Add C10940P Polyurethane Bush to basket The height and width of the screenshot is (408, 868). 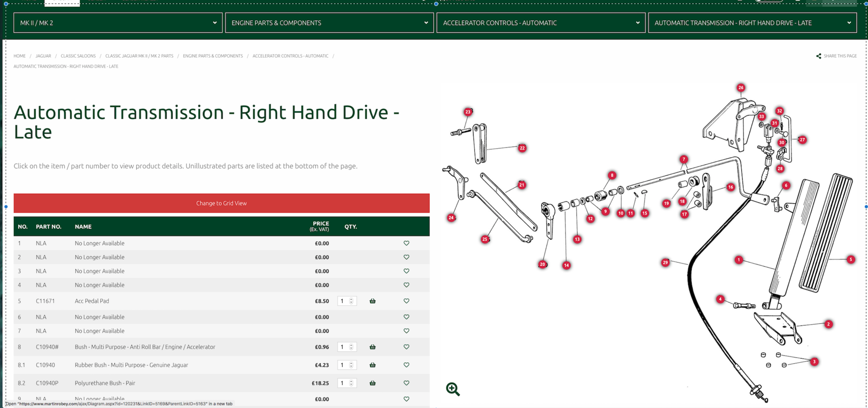pyautogui.click(x=372, y=383)
